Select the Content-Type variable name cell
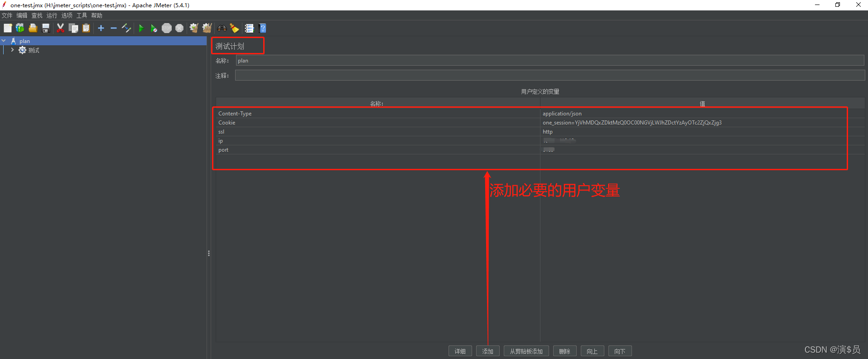 click(x=378, y=114)
